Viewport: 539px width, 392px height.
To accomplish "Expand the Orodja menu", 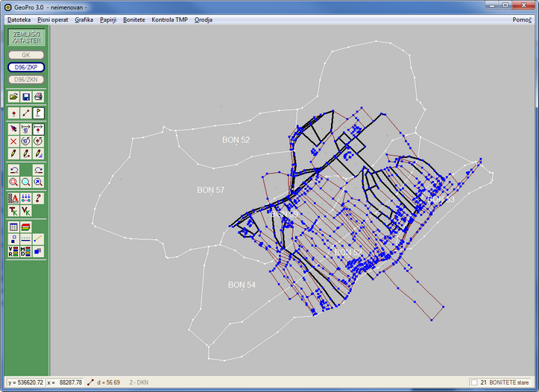I will click(204, 19).
